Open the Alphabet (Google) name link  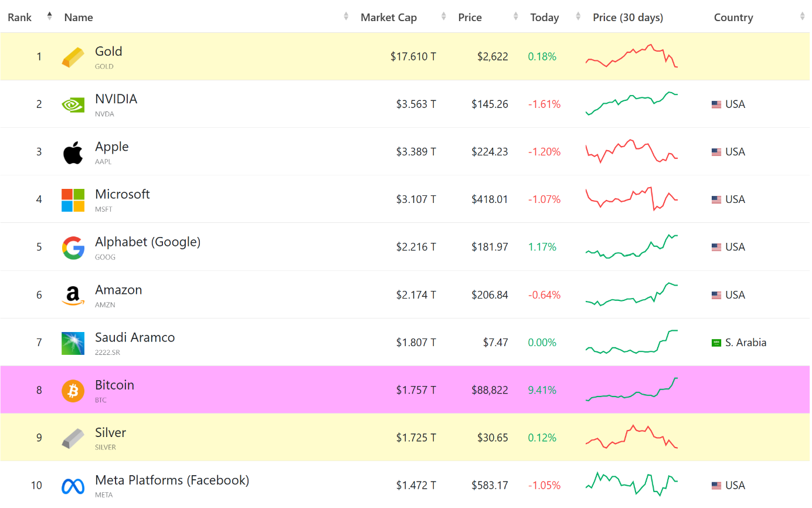point(148,242)
